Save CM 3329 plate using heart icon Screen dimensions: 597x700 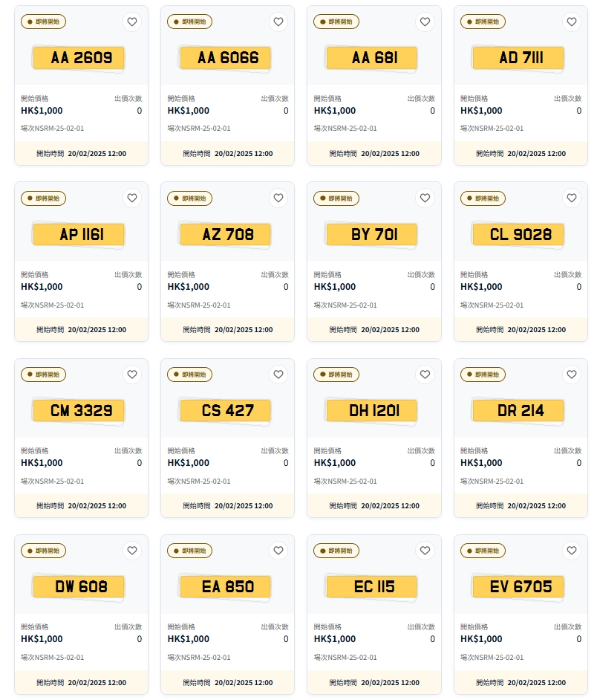[x=132, y=375]
